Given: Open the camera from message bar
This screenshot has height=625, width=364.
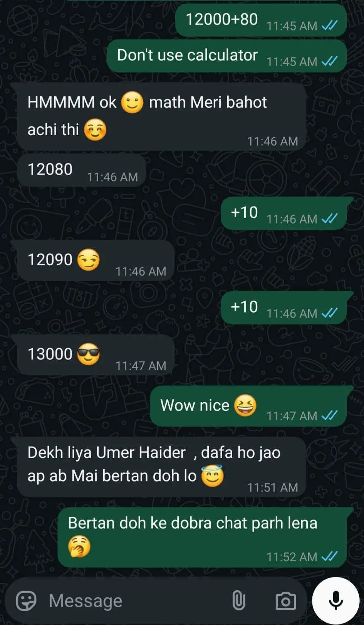Looking at the screenshot, I should point(285,601).
